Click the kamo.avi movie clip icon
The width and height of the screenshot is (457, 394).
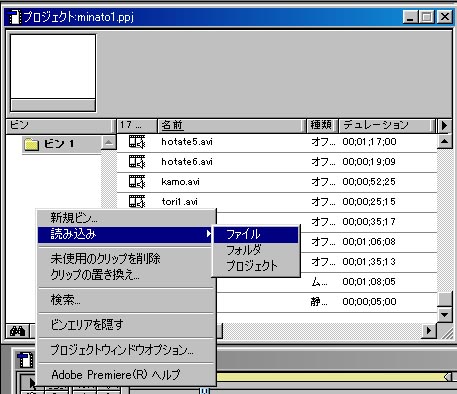[137, 182]
